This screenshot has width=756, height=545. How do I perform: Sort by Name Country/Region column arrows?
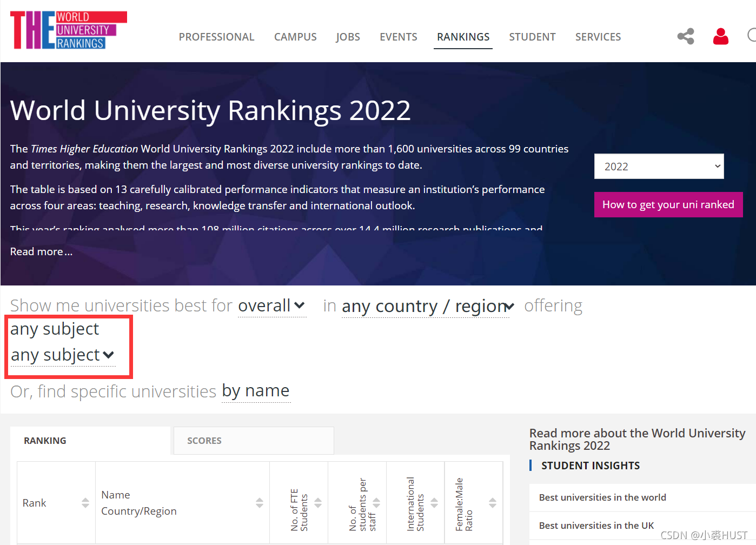(x=260, y=503)
